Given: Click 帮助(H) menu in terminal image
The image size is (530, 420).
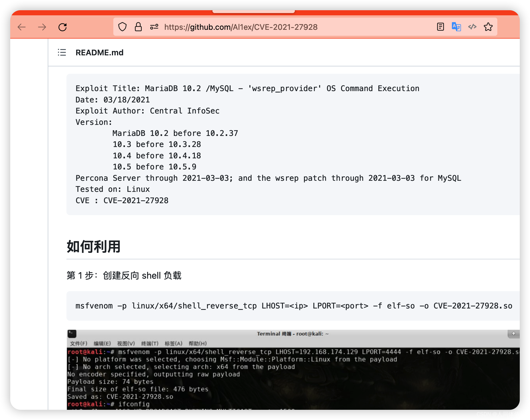Looking at the screenshot, I should (198, 344).
